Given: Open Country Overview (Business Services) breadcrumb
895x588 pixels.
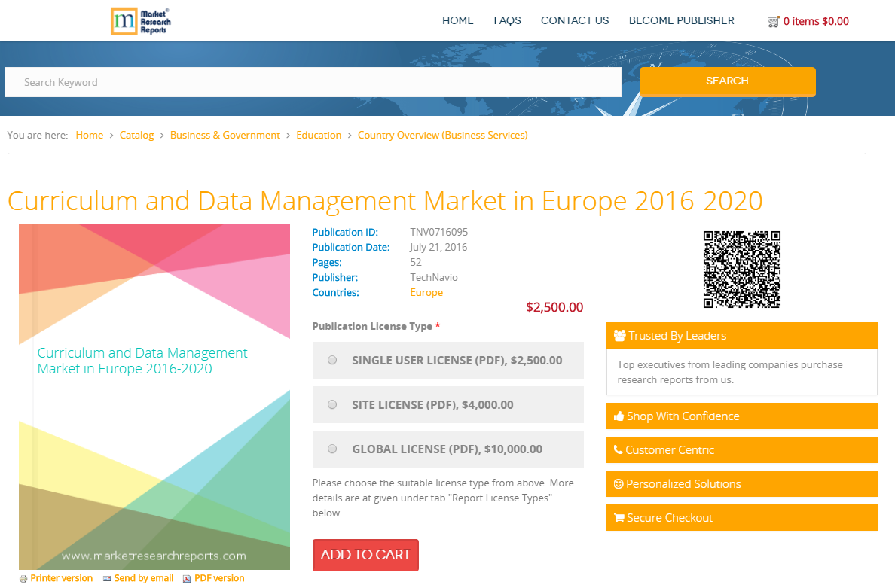Looking at the screenshot, I should 442,136.
